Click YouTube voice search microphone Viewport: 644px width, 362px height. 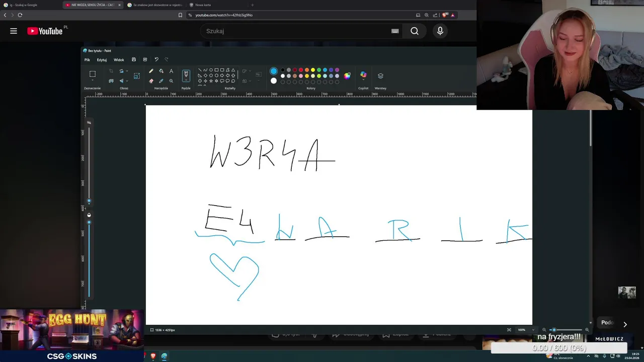(440, 31)
